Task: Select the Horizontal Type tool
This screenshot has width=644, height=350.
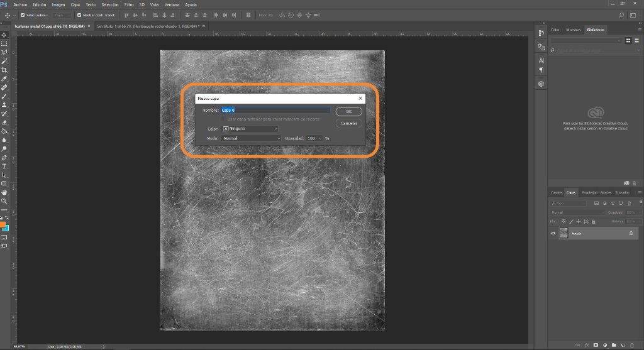Action: click(x=4, y=166)
